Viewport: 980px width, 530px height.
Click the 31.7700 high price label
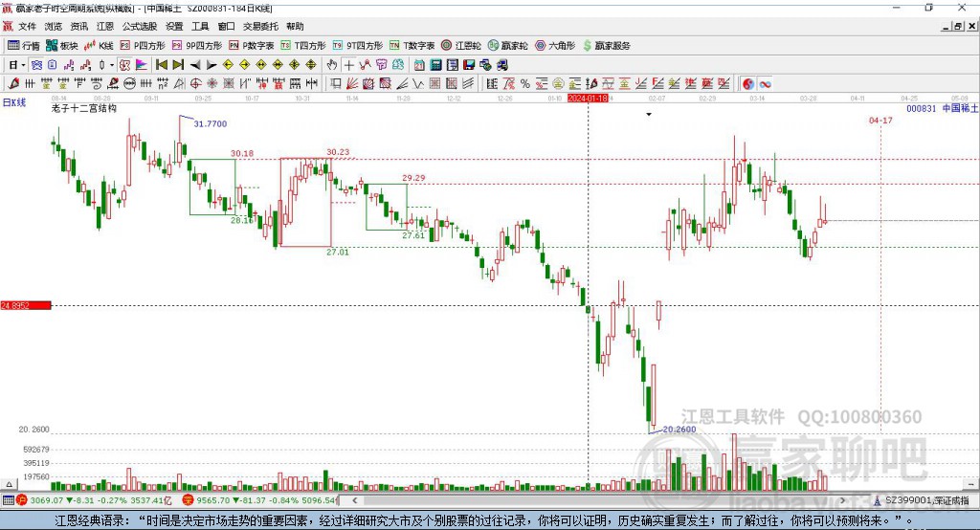[210, 123]
